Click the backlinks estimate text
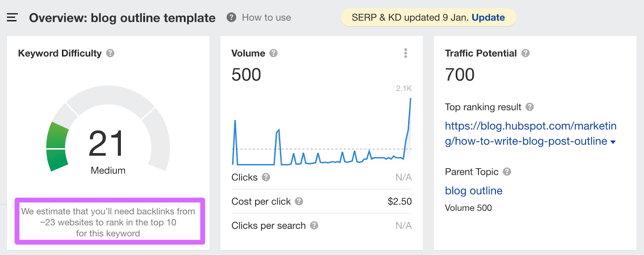Viewport: 644px width, 255px height. pos(108,222)
